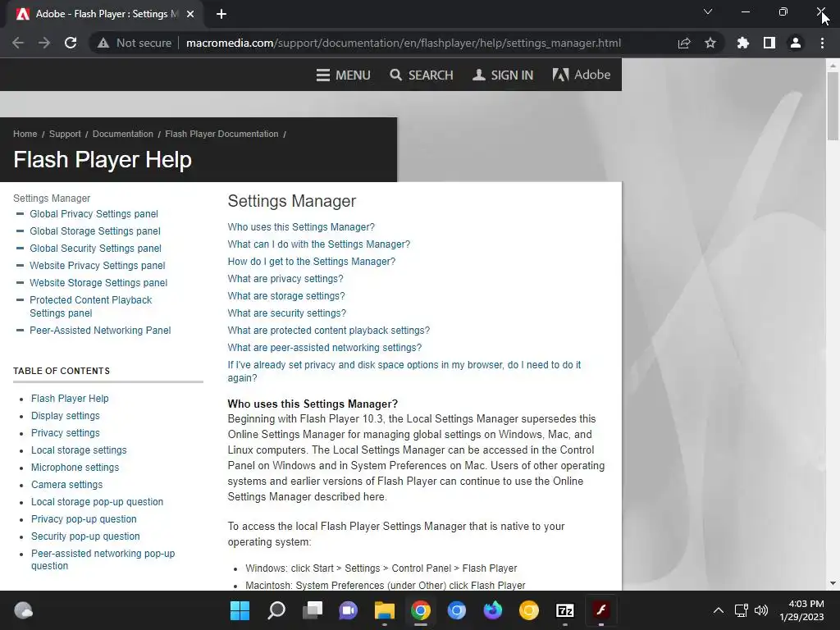The height and width of the screenshot is (630, 840).
Task: Open the Chrome profile avatar
Action: click(x=796, y=43)
